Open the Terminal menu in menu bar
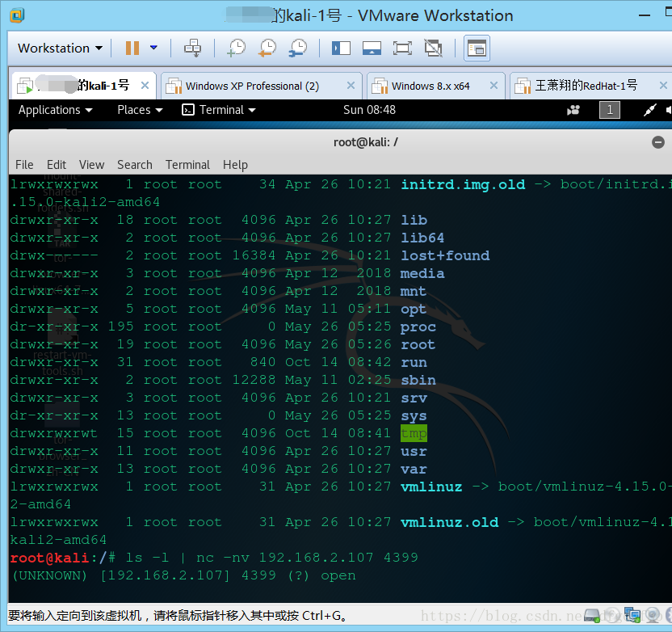The width and height of the screenshot is (672, 632). click(x=187, y=165)
